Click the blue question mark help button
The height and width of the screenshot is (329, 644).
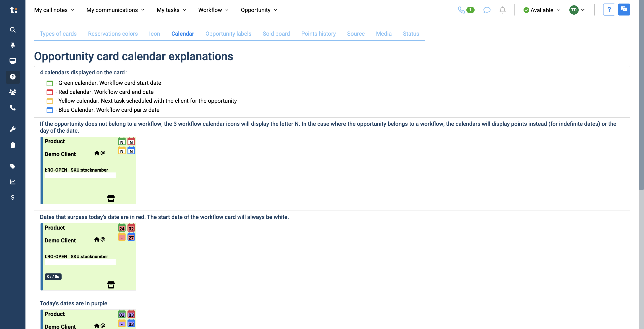point(609,10)
